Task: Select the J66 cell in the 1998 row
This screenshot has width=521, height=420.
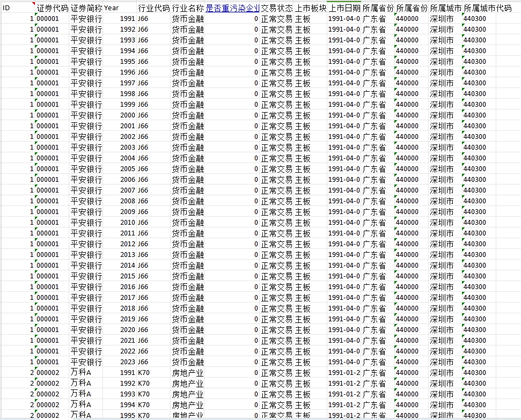Action: (153, 94)
